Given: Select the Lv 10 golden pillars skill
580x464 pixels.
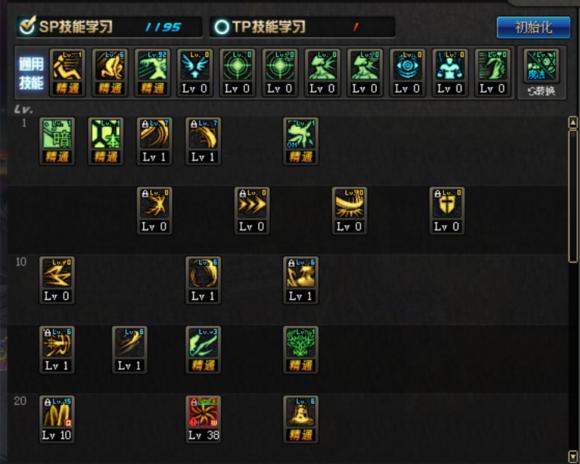Looking at the screenshot, I should [57, 419].
